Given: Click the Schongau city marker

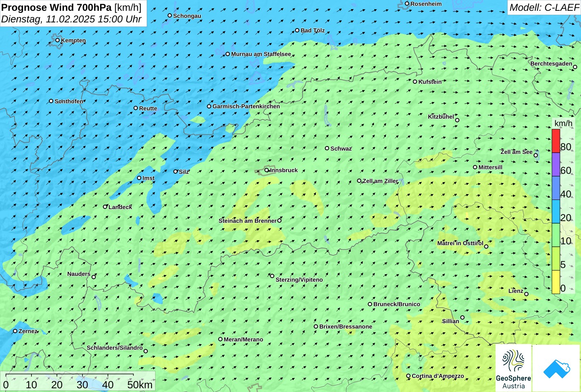Looking at the screenshot, I should [x=170, y=15].
